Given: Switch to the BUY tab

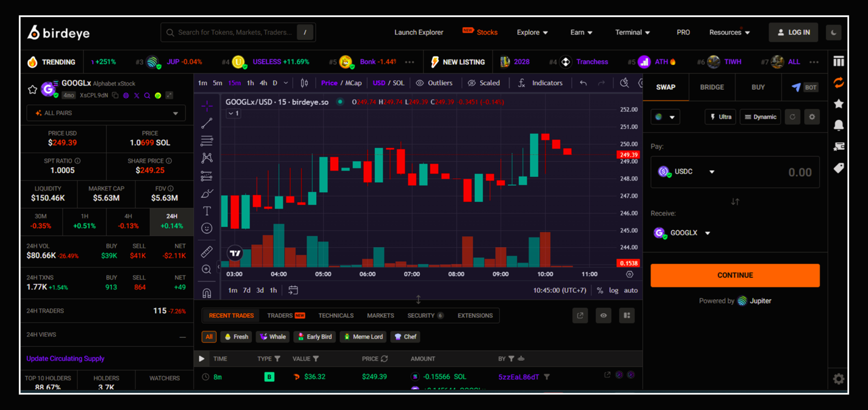Looking at the screenshot, I should pos(758,87).
